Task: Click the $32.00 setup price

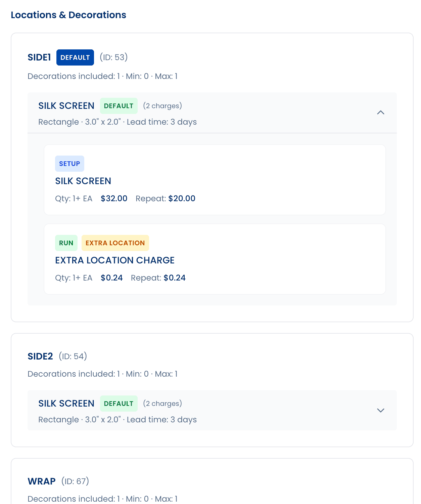Action: coord(114,199)
